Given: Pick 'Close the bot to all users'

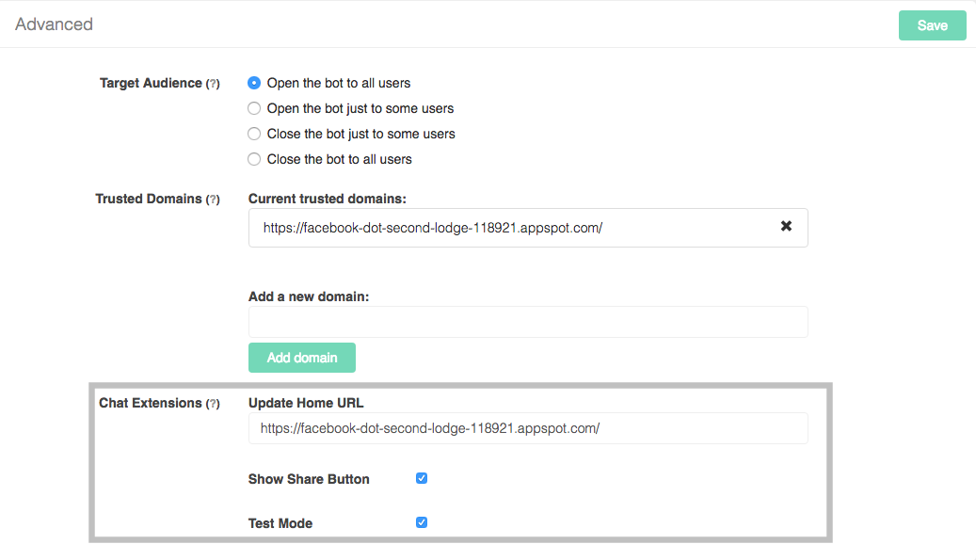Looking at the screenshot, I should tap(254, 159).
